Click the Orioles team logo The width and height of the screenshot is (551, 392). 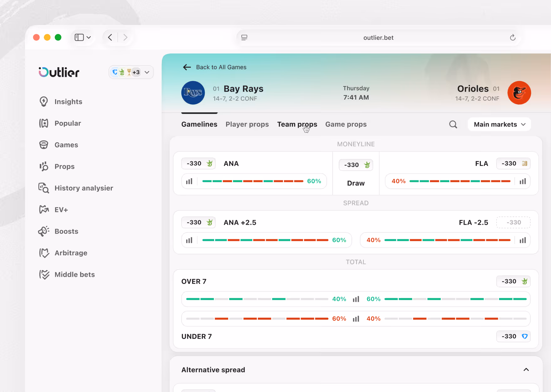tap(519, 93)
